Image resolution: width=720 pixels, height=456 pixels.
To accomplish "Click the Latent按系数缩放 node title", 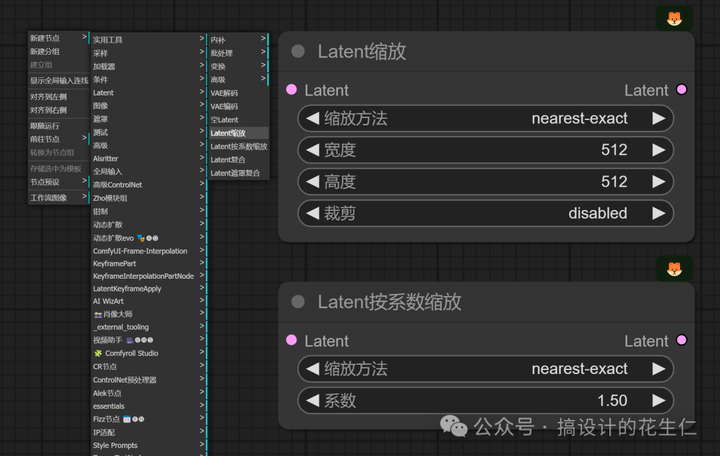I will pyautogui.click(x=389, y=302).
